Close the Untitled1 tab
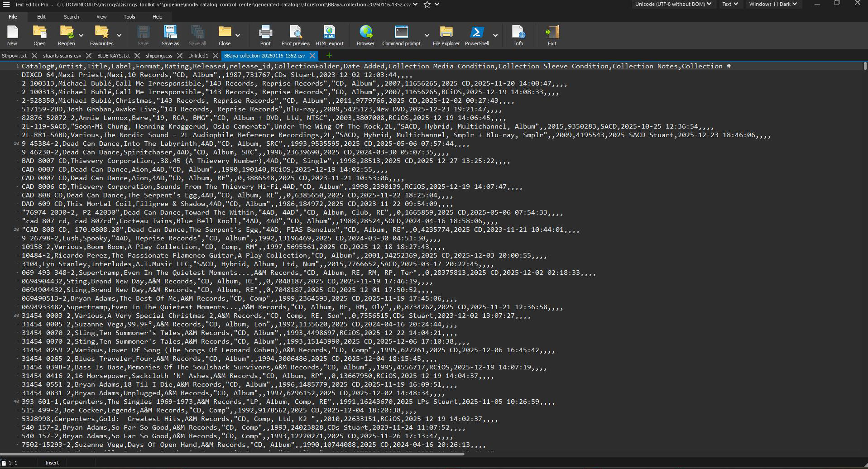 tap(216, 56)
